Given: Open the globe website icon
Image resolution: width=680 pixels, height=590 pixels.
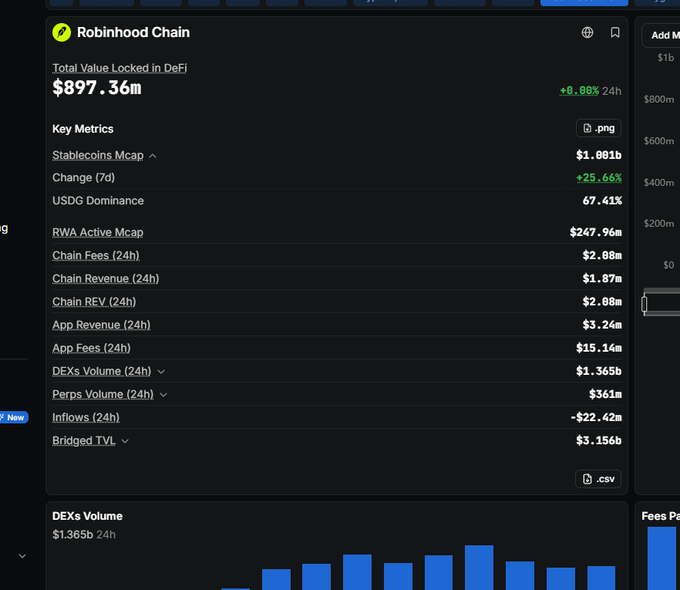Looking at the screenshot, I should [587, 33].
